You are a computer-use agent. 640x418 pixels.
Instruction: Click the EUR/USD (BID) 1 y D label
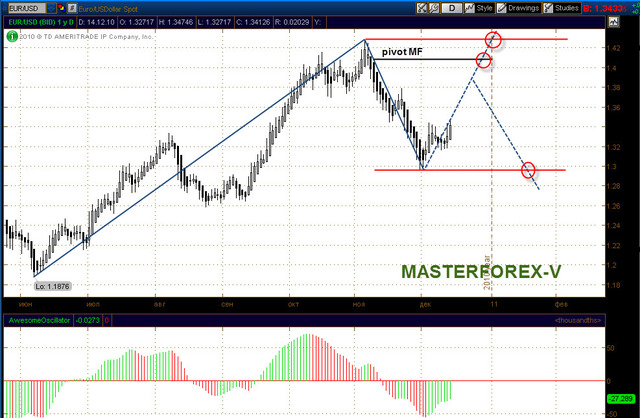pos(41,22)
